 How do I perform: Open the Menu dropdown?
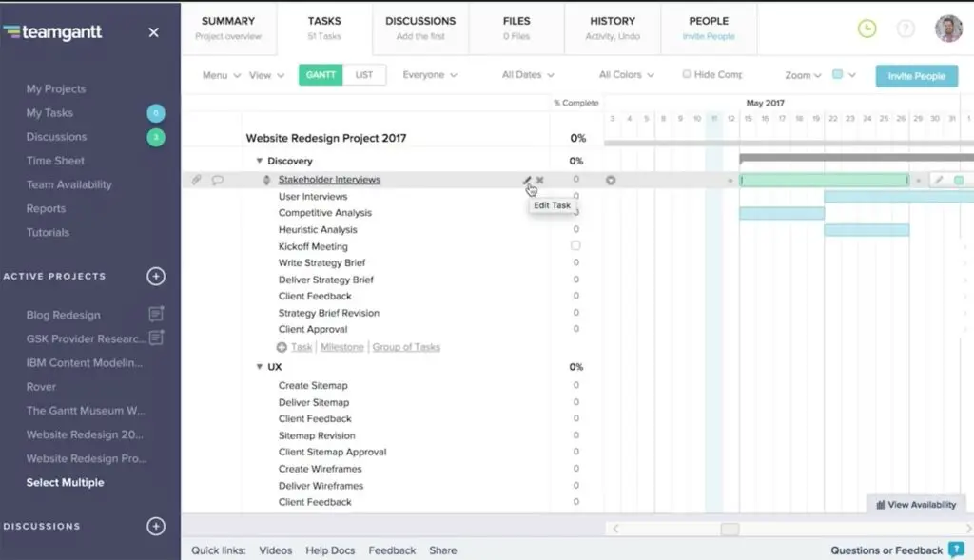[x=221, y=75]
